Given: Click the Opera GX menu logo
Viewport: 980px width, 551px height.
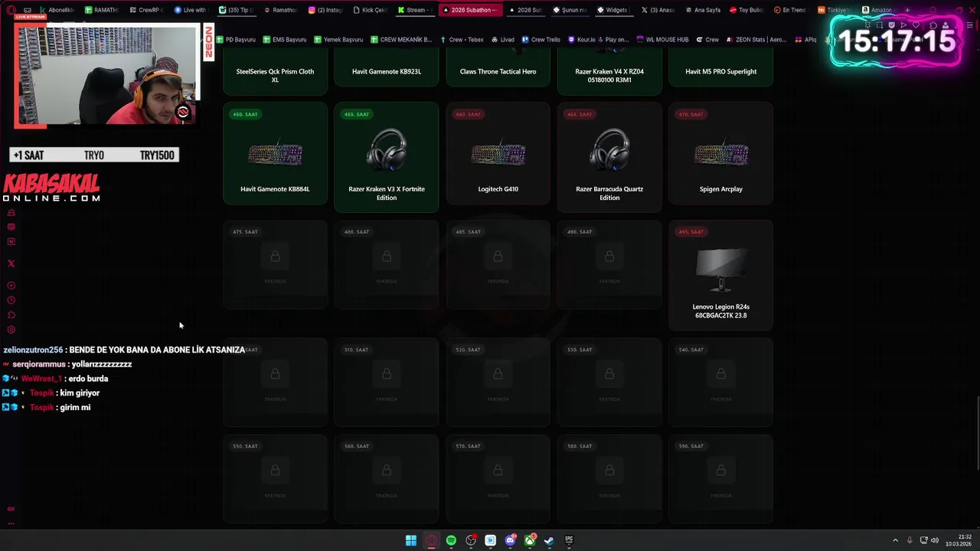Looking at the screenshot, I should click(11, 10).
